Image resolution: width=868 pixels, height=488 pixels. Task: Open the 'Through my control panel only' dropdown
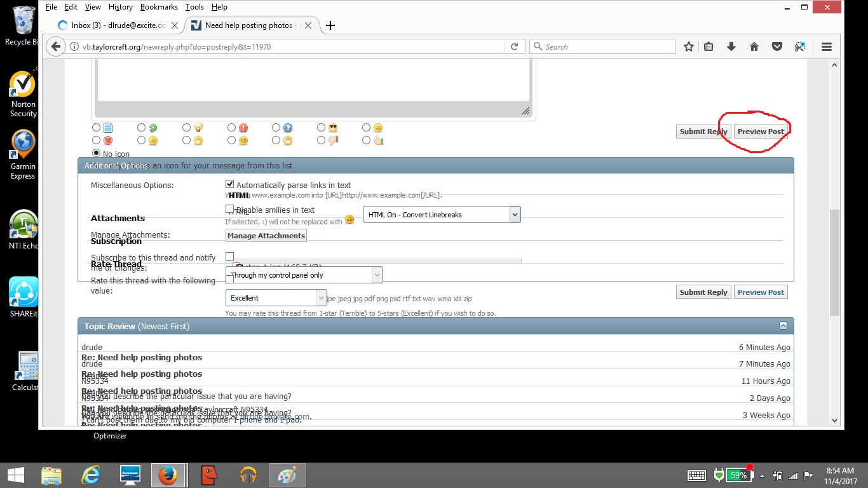click(x=304, y=275)
